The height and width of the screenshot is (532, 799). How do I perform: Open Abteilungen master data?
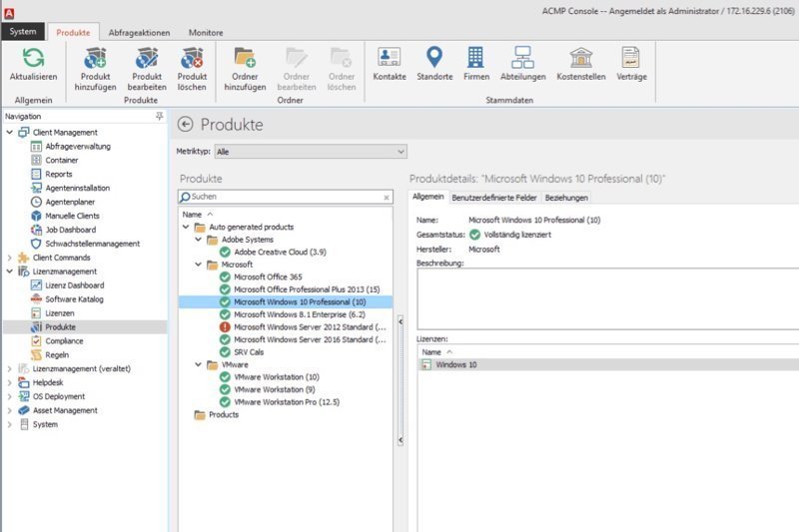coord(522,64)
